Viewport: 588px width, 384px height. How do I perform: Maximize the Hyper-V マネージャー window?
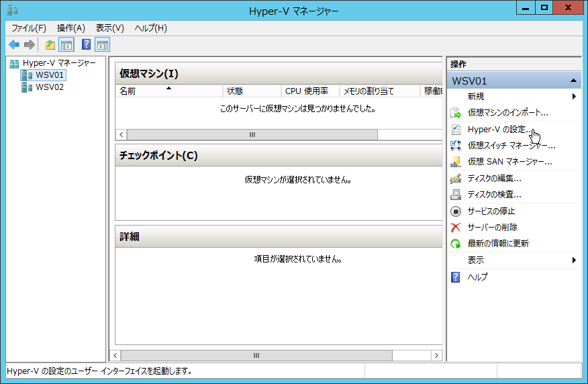tap(544, 7)
